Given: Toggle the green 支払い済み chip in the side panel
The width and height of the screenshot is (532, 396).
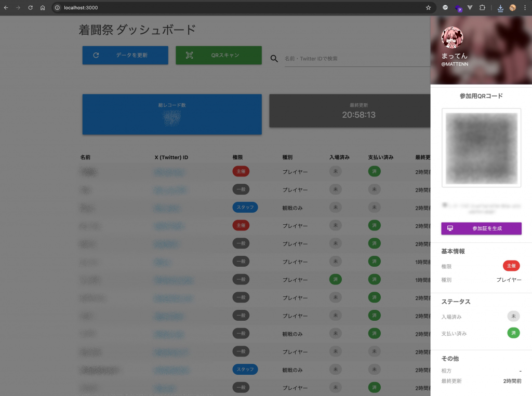Looking at the screenshot, I should click(x=513, y=333).
